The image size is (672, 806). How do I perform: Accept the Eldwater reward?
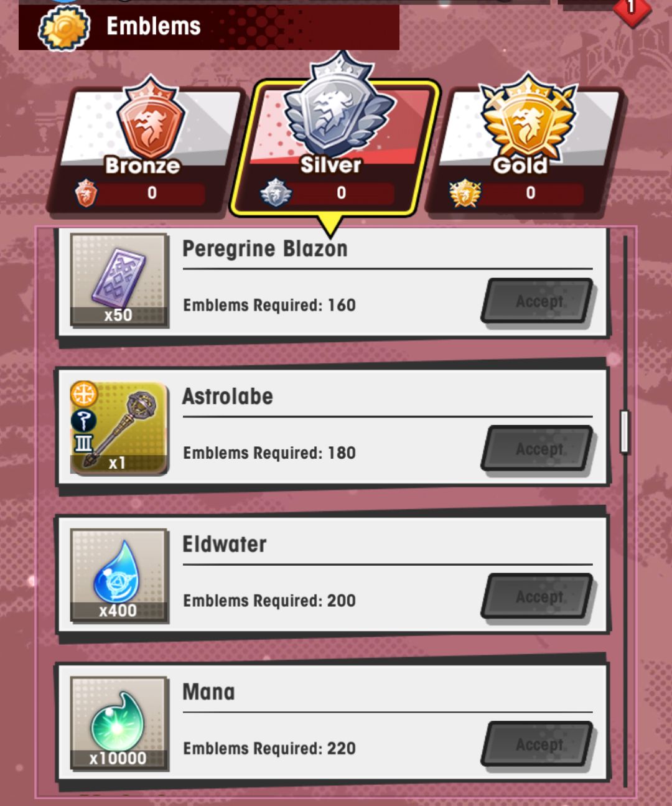(x=539, y=597)
